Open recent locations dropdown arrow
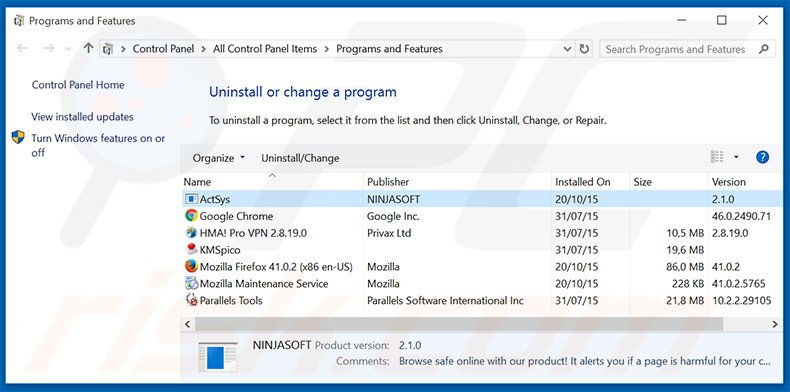The width and height of the screenshot is (790, 392). tap(69, 49)
